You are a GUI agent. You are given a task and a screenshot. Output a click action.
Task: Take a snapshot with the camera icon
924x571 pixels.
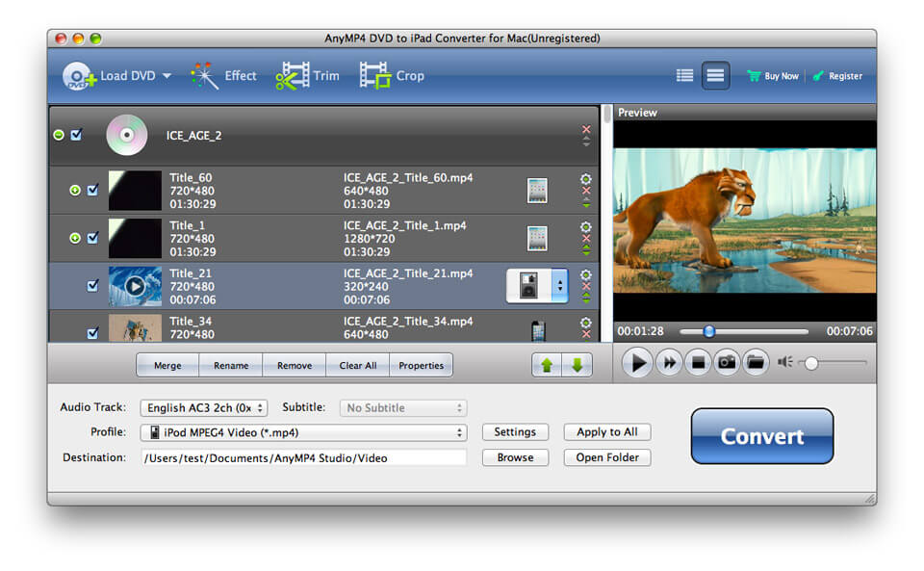tap(727, 362)
